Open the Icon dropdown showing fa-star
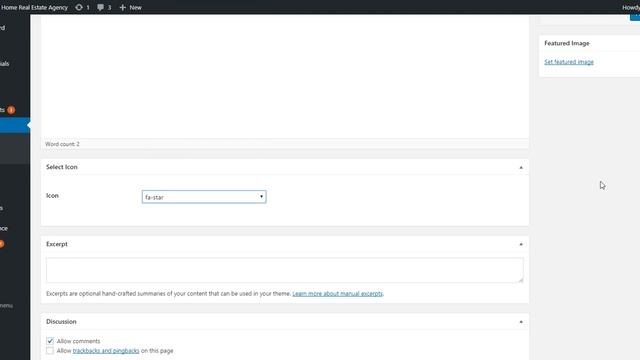This screenshot has width=640, height=360. (204, 197)
